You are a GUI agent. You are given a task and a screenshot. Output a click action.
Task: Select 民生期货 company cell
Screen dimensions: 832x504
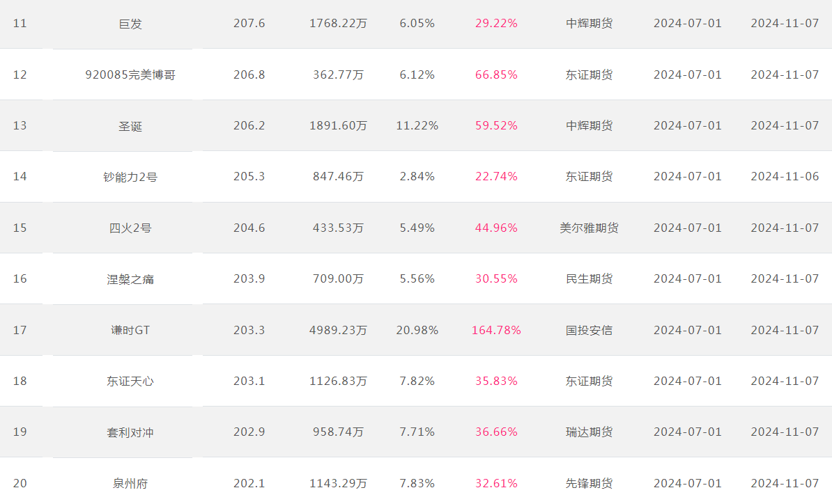click(x=589, y=278)
